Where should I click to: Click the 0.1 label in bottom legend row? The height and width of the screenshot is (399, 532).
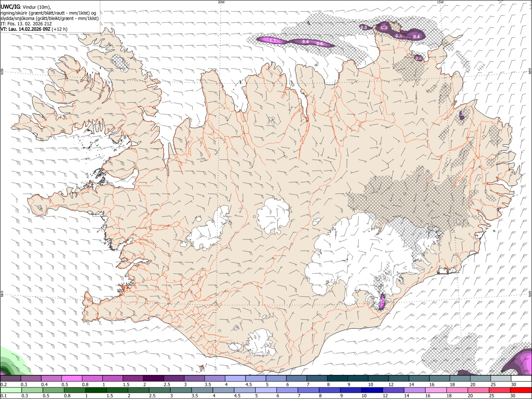tap(4, 396)
